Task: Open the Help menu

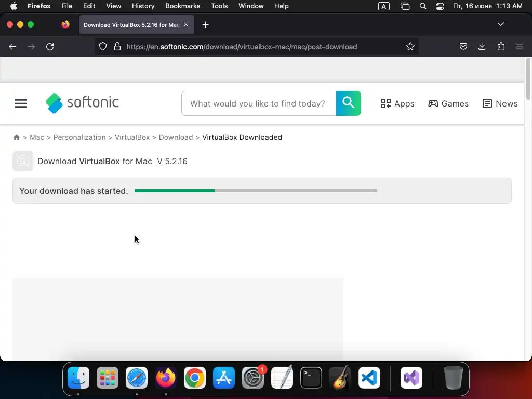Action: tap(281, 6)
